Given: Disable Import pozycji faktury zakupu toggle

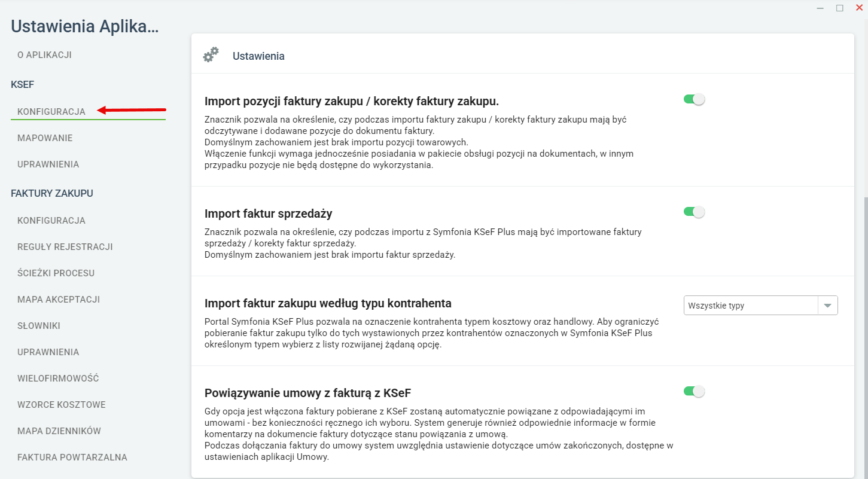Looking at the screenshot, I should tap(694, 99).
